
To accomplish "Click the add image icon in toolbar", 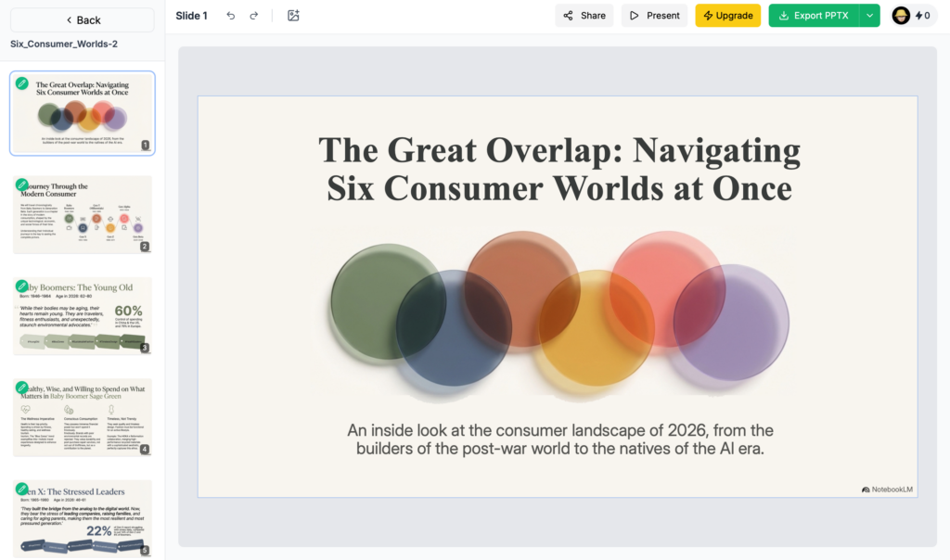I will pyautogui.click(x=293, y=16).
